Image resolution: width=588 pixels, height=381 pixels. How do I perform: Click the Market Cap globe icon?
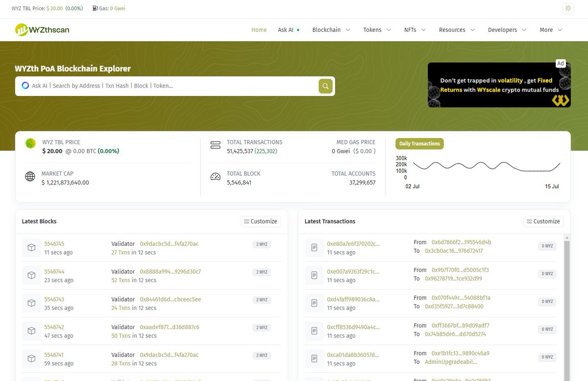[30, 176]
